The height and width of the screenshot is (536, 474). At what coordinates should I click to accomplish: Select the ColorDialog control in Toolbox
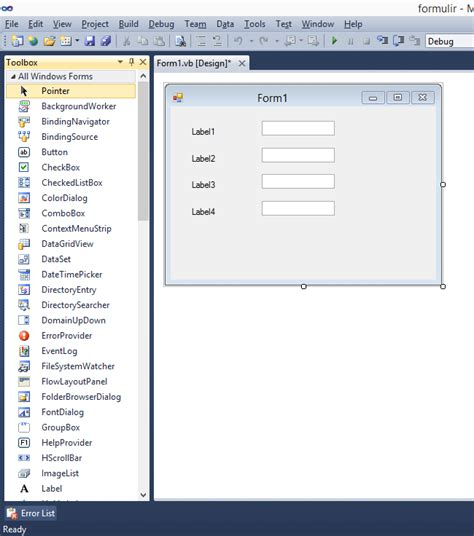tap(71, 198)
